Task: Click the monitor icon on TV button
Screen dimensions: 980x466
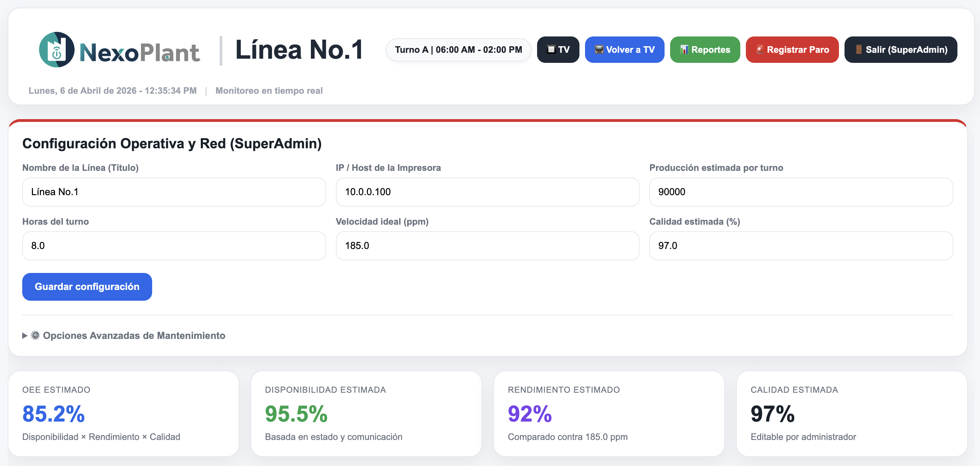Action: [x=551, y=49]
